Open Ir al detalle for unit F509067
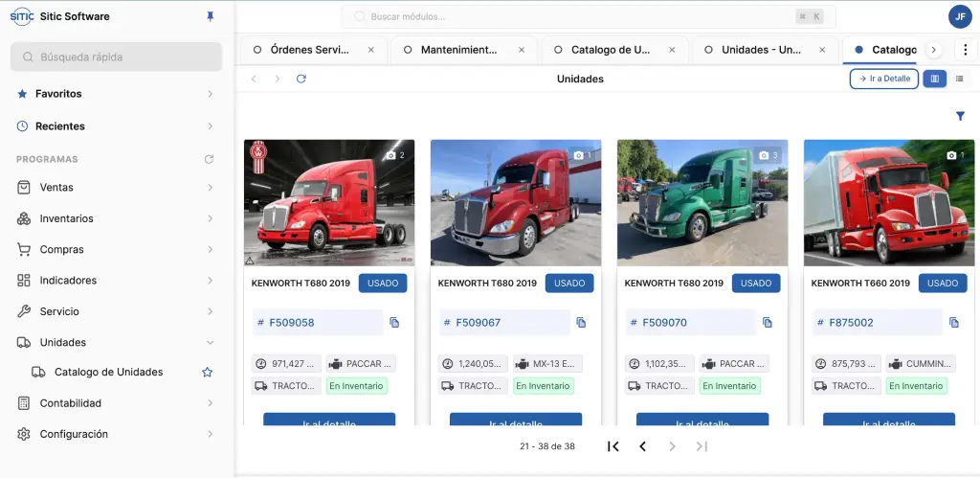Viewport: 980px width, 478px height. pos(516,420)
